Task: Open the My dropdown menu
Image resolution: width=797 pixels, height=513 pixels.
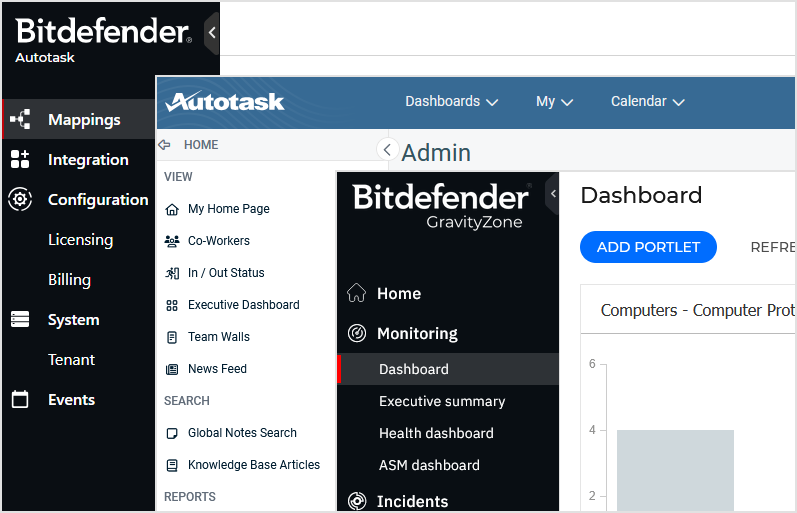Action: [x=555, y=102]
